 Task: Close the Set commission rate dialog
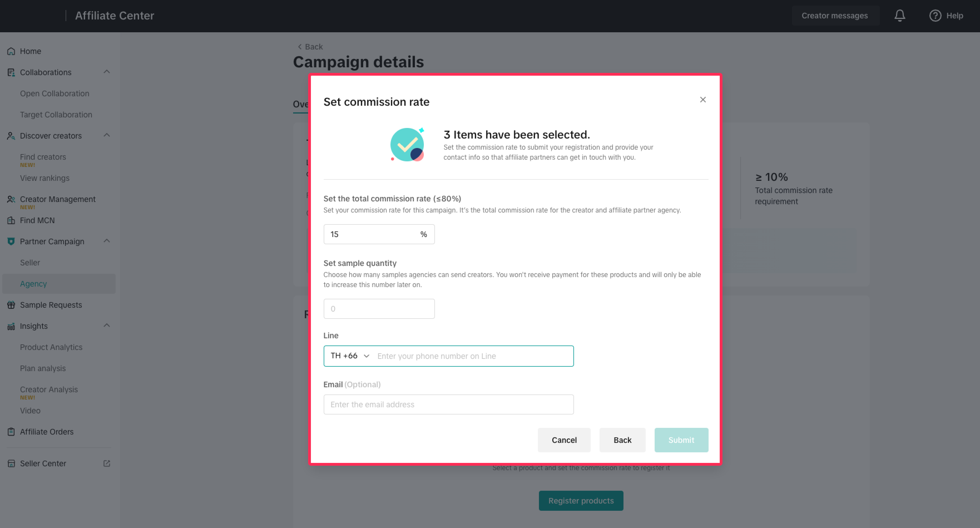pos(703,100)
